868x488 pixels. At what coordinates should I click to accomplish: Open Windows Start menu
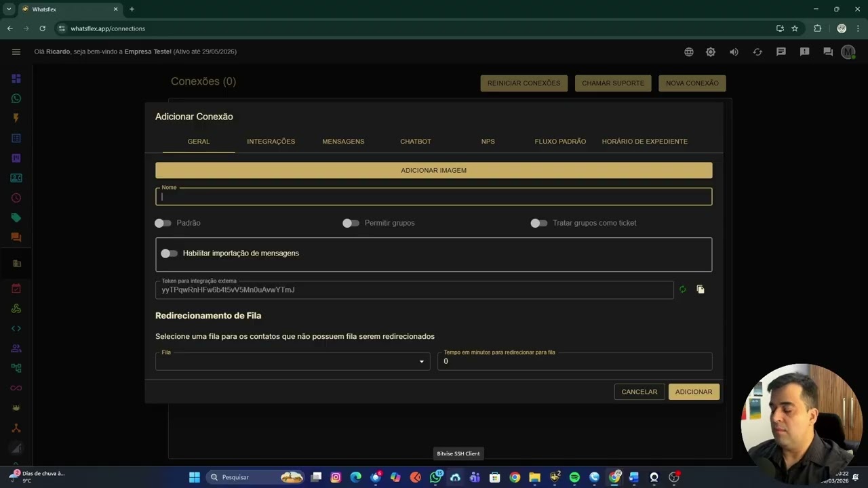coord(195,477)
